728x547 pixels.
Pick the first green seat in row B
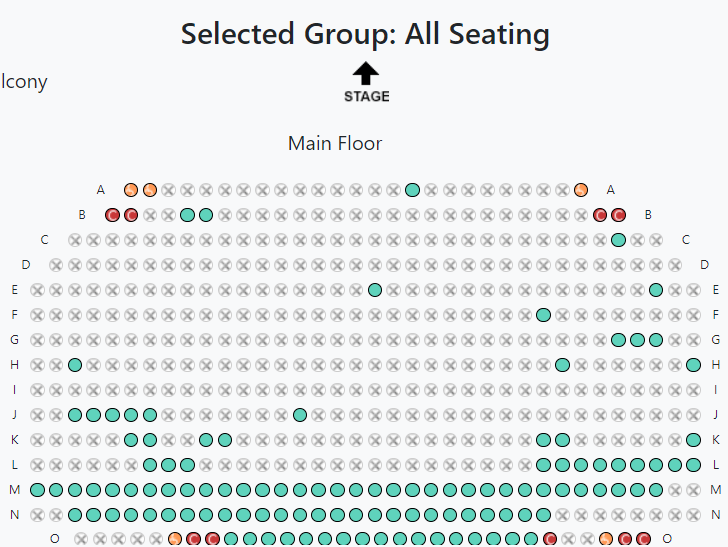pyautogui.click(x=187, y=215)
